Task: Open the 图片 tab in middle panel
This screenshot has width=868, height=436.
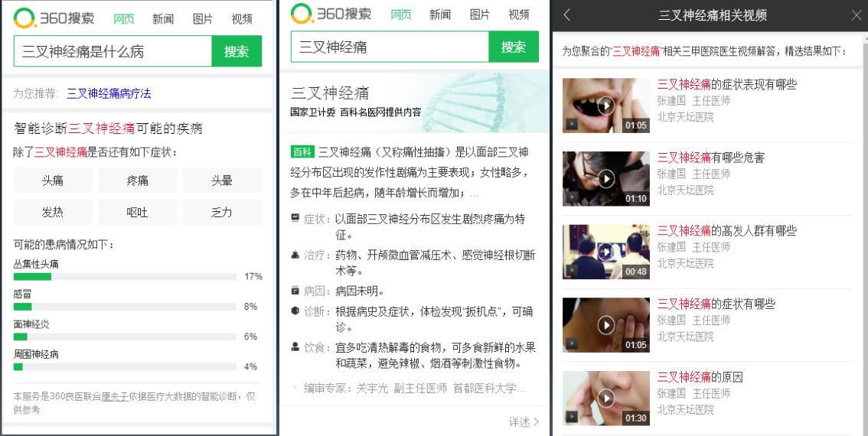Action: (x=480, y=15)
